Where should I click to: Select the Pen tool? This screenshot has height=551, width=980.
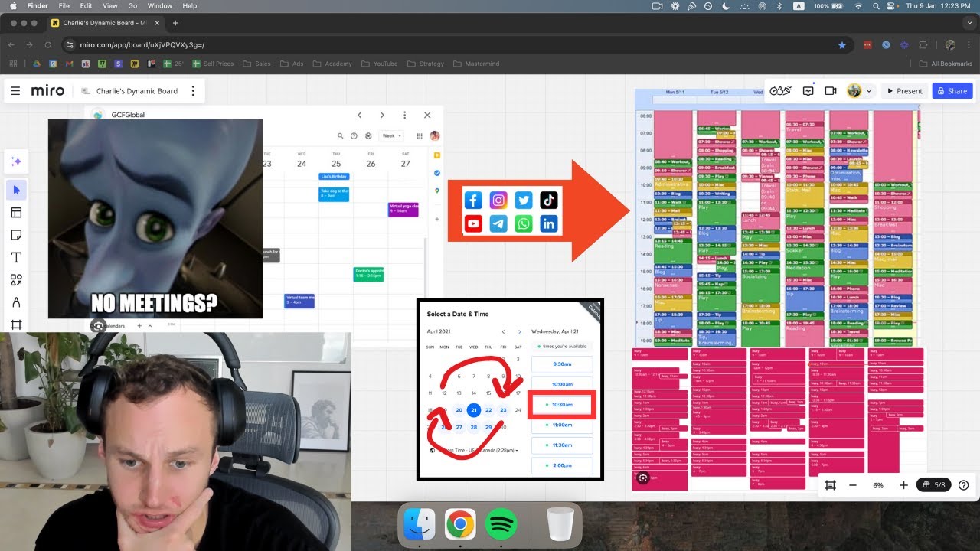[16, 302]
